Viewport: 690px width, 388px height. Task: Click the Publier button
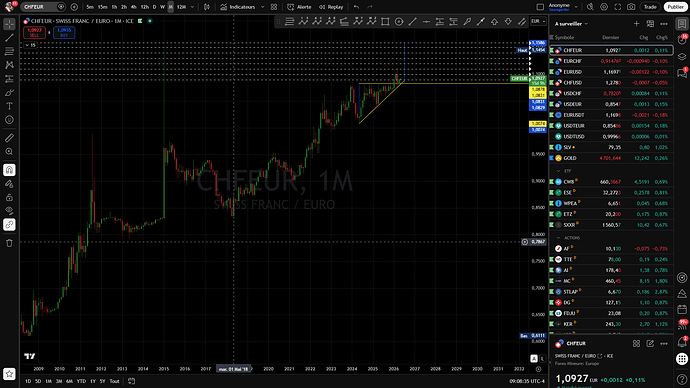(x=675, y=7)
